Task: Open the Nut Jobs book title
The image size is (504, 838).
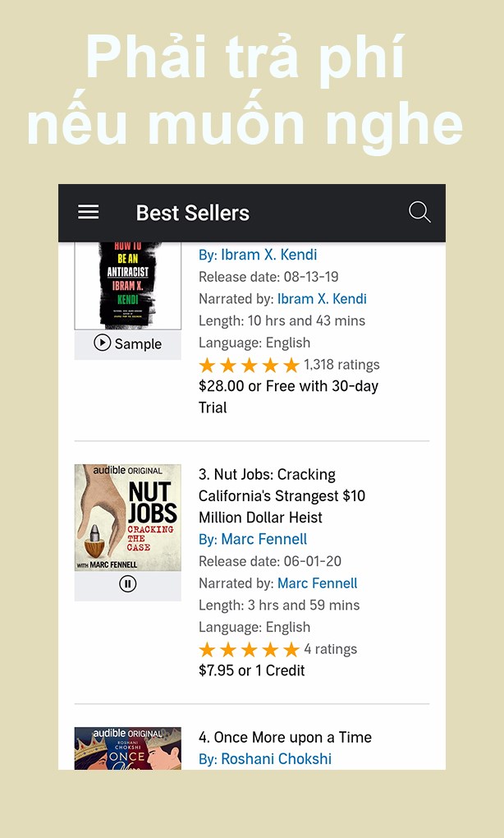Action: point(281,496)
